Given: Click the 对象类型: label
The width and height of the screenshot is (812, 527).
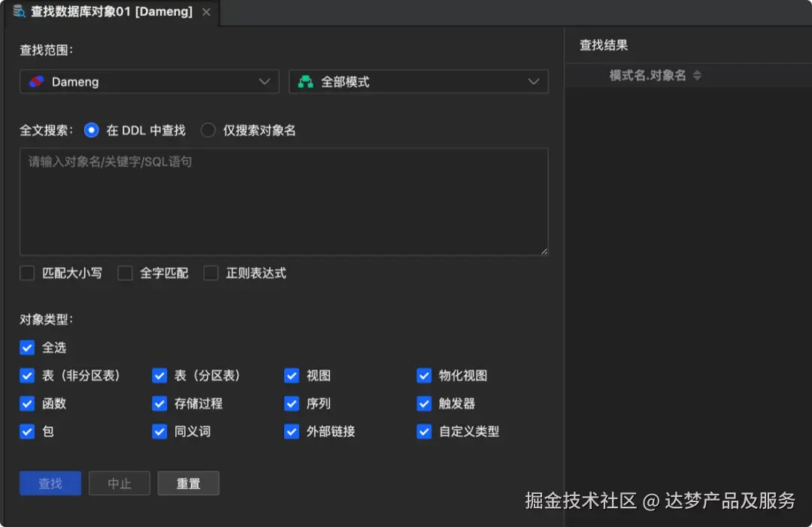Looking at the screenshot, I should tap(47, 320).
